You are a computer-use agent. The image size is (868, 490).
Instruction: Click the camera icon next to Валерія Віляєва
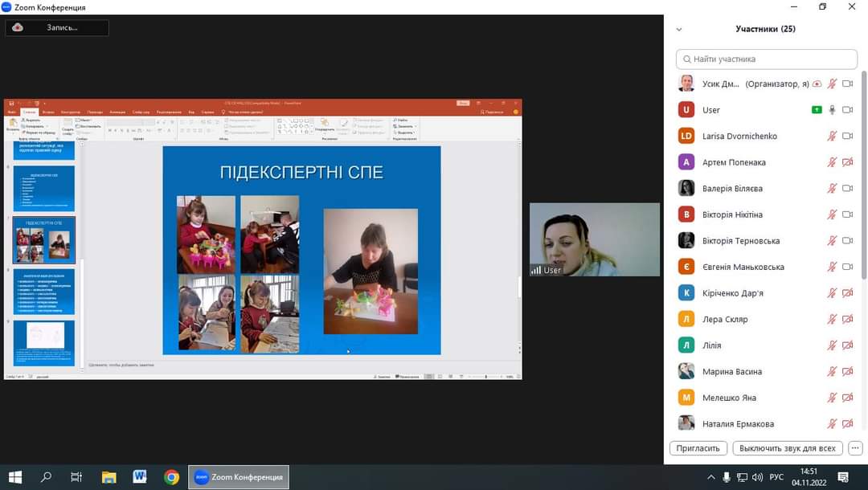click(847, 189)
